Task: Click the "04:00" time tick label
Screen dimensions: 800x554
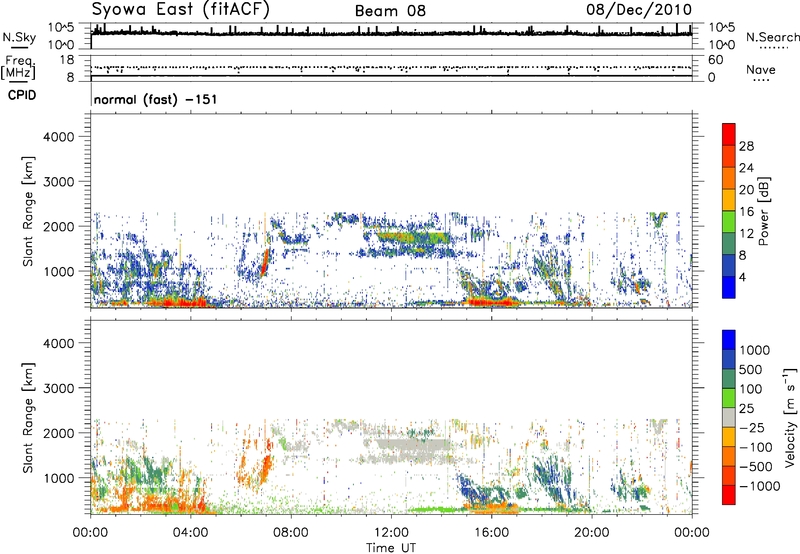Action: tap(190, 533)
